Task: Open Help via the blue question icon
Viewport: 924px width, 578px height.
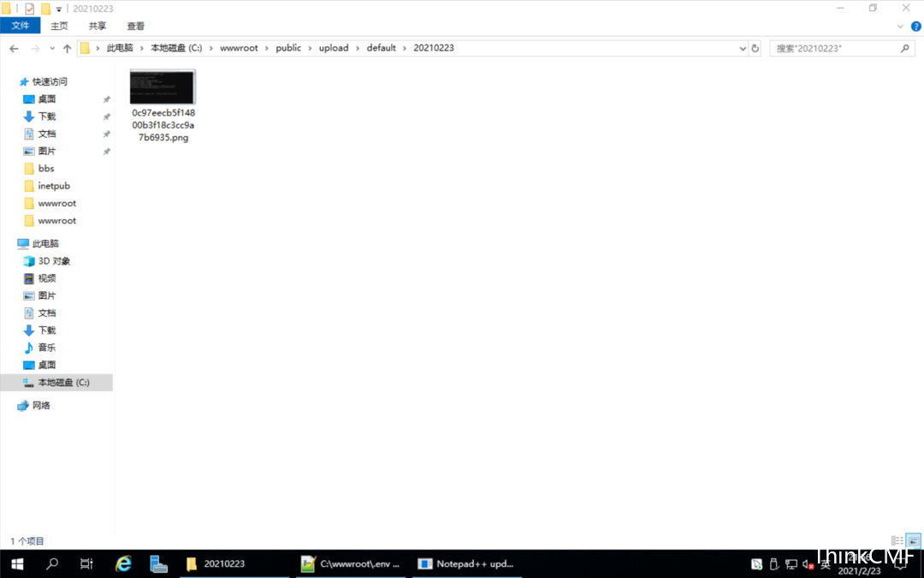Action: [x=915, y=27]
